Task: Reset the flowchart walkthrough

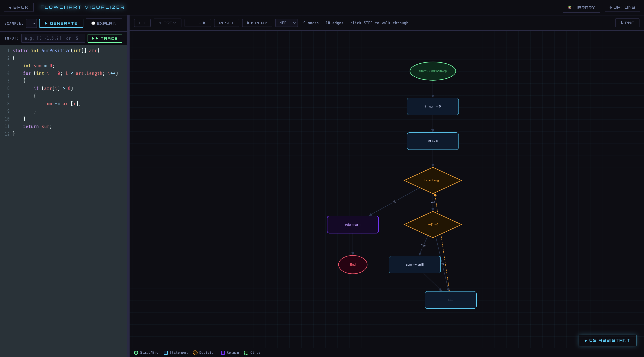Action: (x=227, y=23)
